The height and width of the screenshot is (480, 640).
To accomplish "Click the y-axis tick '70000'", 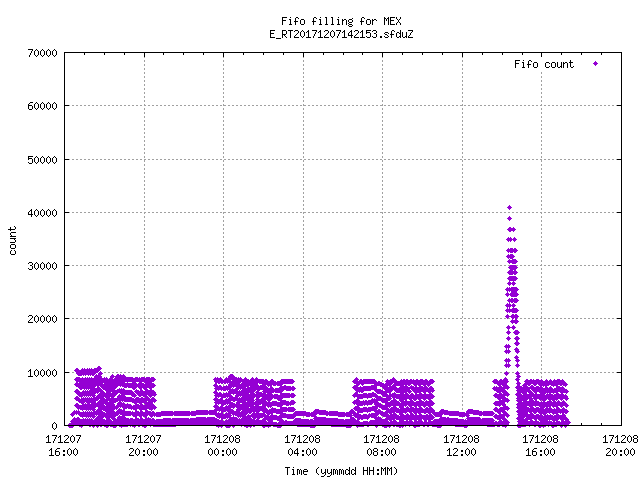I will [x=42, y=53].
